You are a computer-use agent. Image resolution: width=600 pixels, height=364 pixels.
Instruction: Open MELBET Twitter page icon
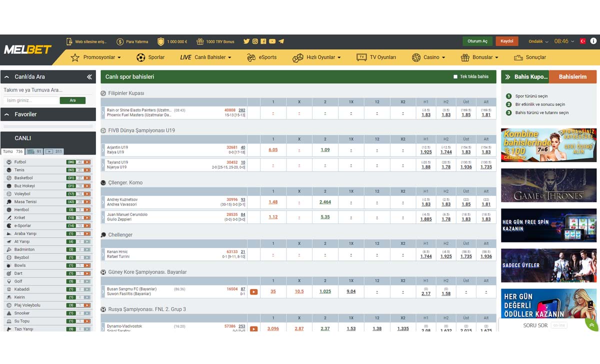pyautogui.click(x=246, y=41)
